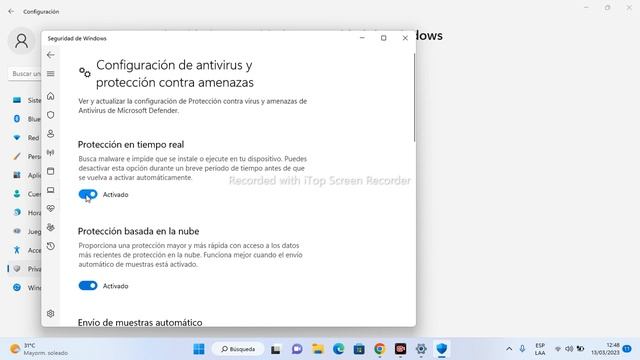Click the Búsqueda taskbar search box
640x360 pixels.
[x=238, y=349]
